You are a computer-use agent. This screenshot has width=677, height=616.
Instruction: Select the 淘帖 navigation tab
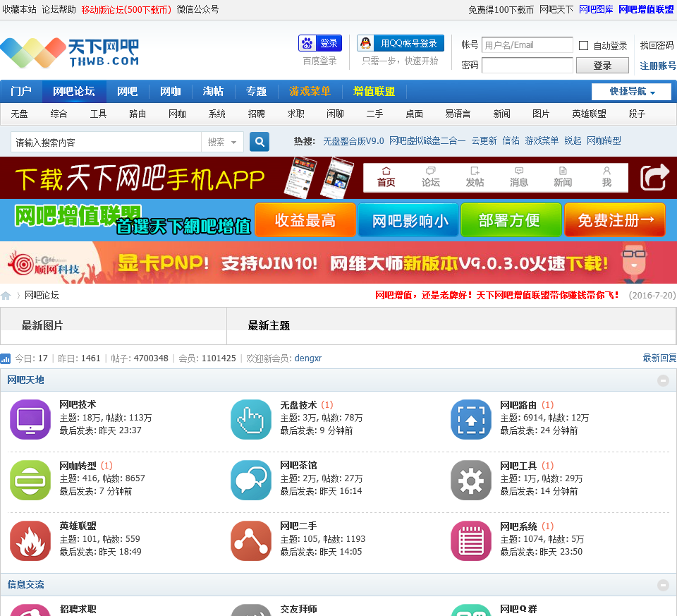point(213,91)
